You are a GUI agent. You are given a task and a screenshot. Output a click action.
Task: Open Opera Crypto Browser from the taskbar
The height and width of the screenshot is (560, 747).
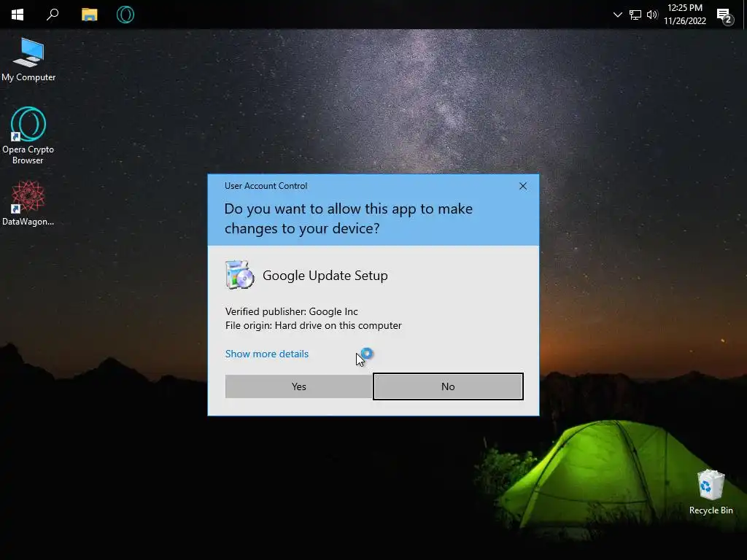point(125,15)
